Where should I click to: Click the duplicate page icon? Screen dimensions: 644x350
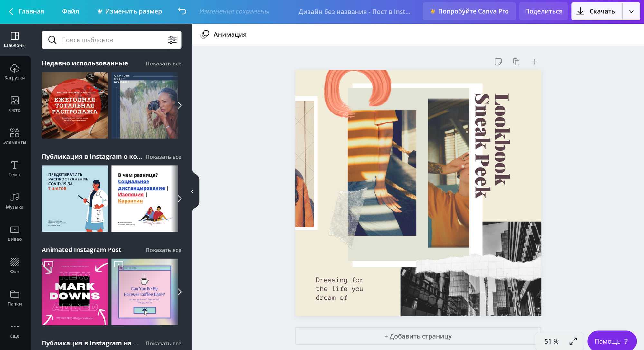(x=516, y=62)
